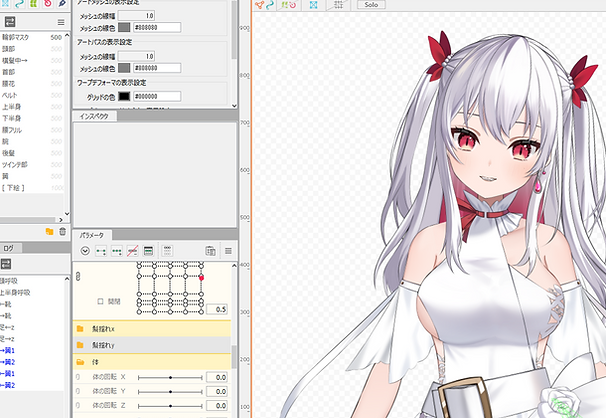Open the parameter panel hamburger menu
606x418 pixels.
click(x=228, y=251)
